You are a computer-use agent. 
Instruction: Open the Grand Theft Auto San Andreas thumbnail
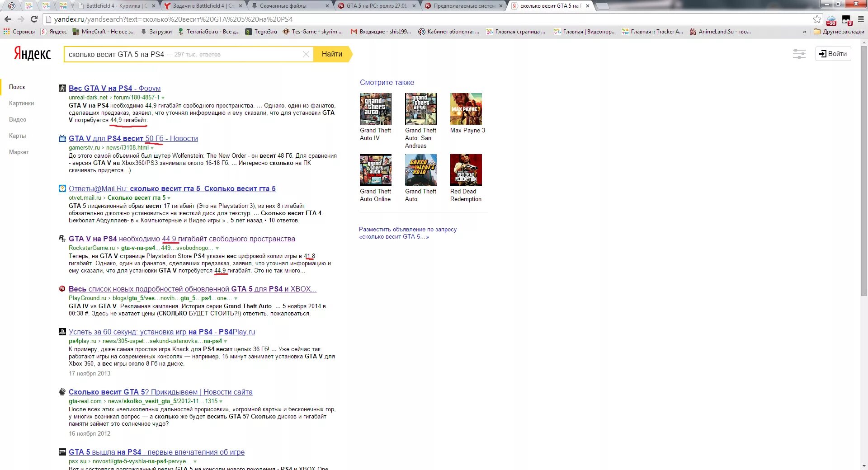click(x=420, y=109)
